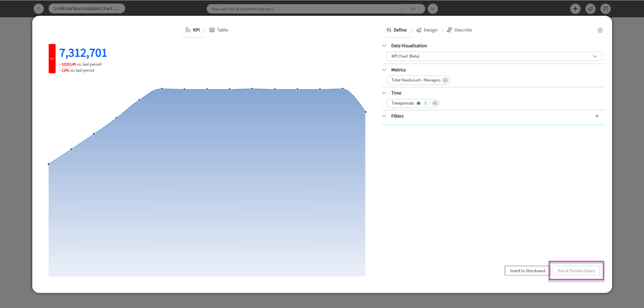Click the back arrow in top bar
This screenshot has width=644, height=308.
tap(39, 8)
